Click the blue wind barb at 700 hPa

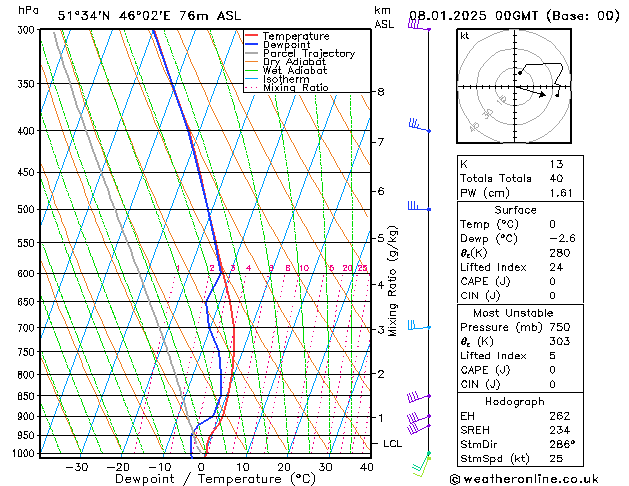[x=418, y=325]
